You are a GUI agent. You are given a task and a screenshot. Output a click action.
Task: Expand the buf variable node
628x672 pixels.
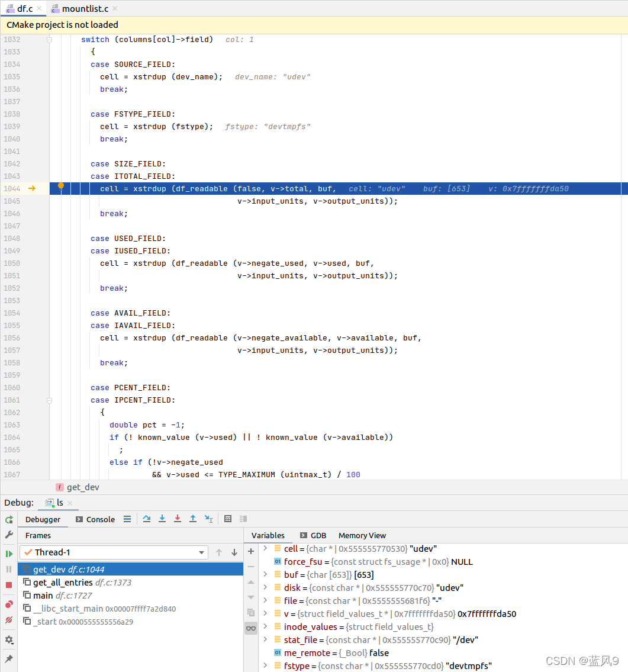(266, 575)
